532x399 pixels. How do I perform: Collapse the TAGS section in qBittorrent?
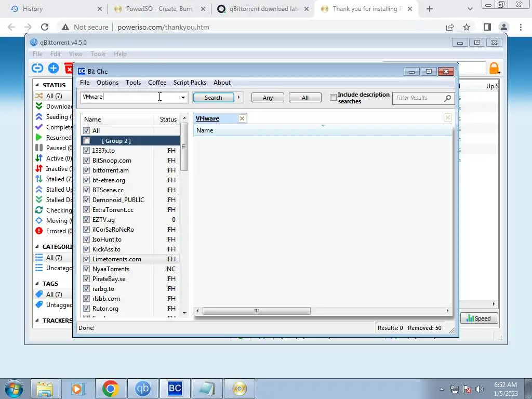pos(37,283)
